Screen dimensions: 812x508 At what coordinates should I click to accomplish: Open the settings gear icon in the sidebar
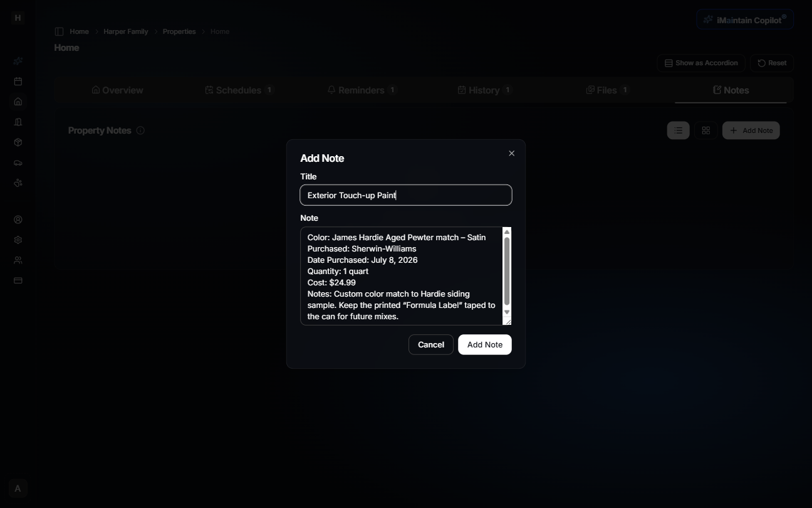tap(18, 240)
